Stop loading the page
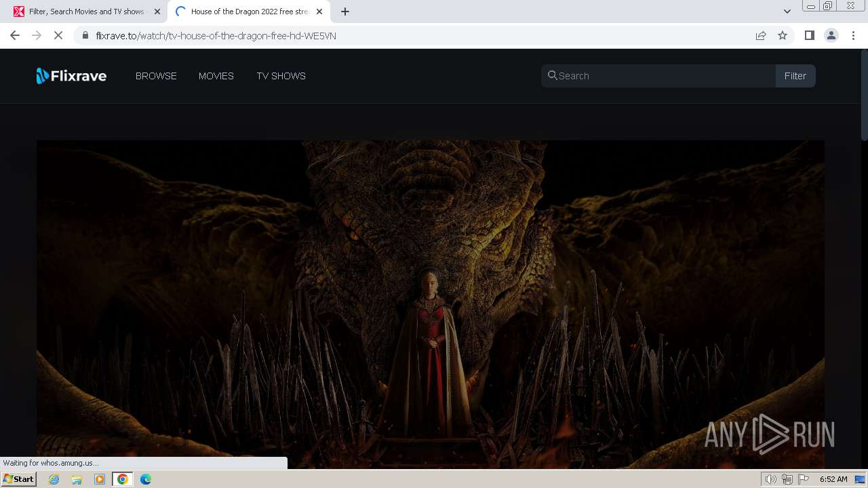 click(x=58, y=35)
